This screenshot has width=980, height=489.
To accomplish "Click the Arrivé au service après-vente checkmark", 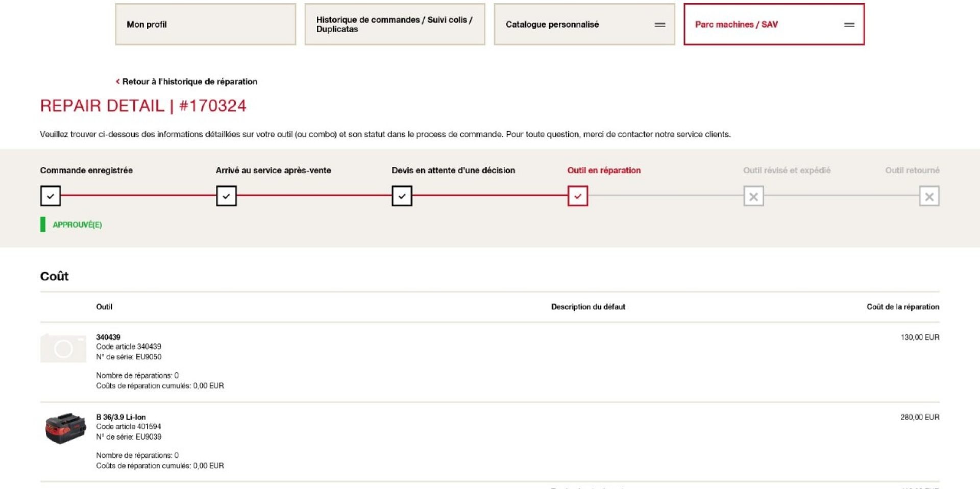I will 226,196.
